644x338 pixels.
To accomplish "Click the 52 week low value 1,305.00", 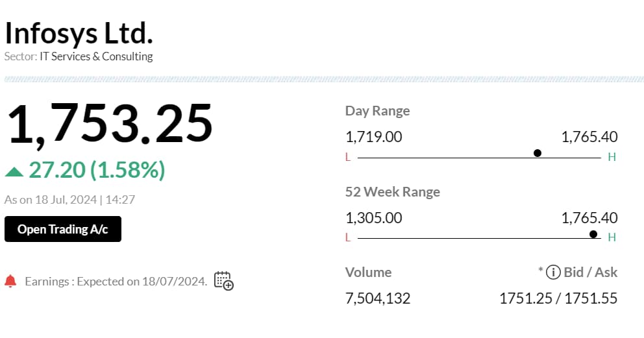I will 374,218.
